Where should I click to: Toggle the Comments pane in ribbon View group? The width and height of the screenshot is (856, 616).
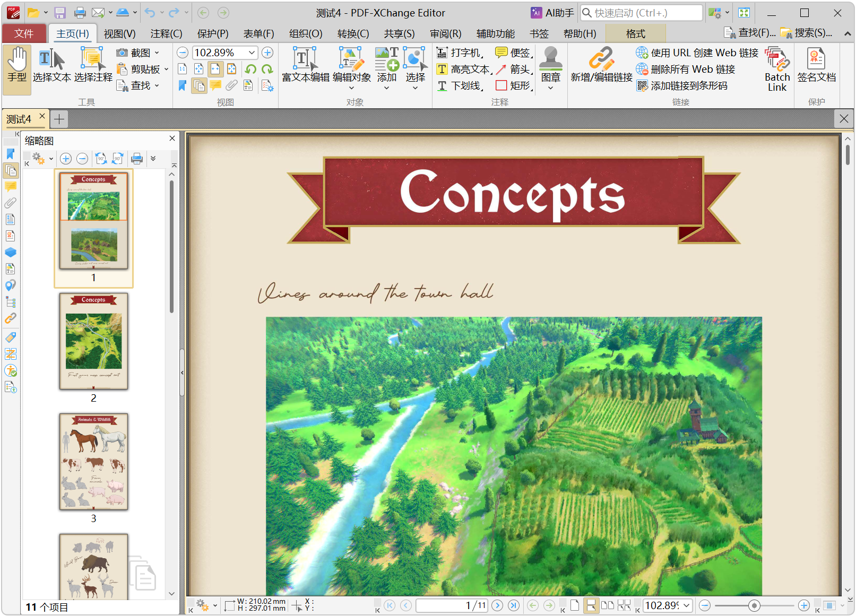(215, 85)
